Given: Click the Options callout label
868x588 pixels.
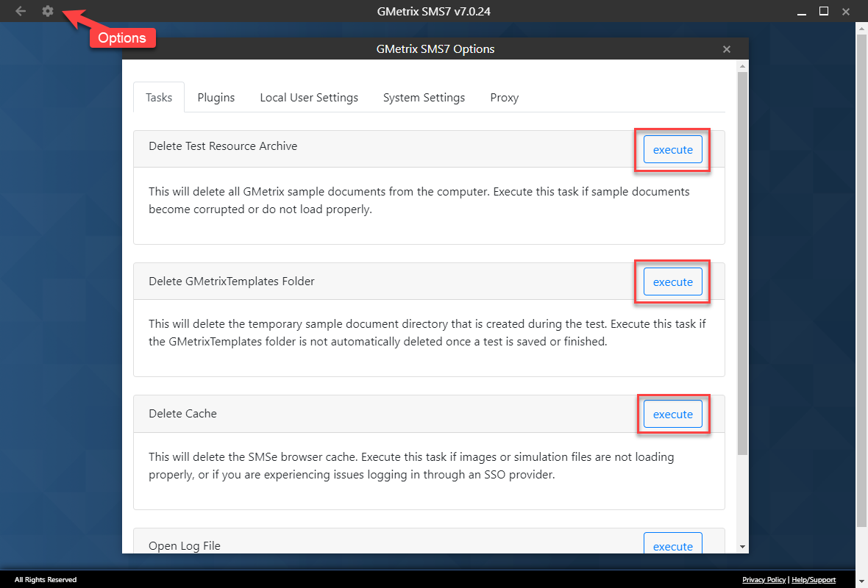Looking at the screenshot, I should click(x=122, y=37).
